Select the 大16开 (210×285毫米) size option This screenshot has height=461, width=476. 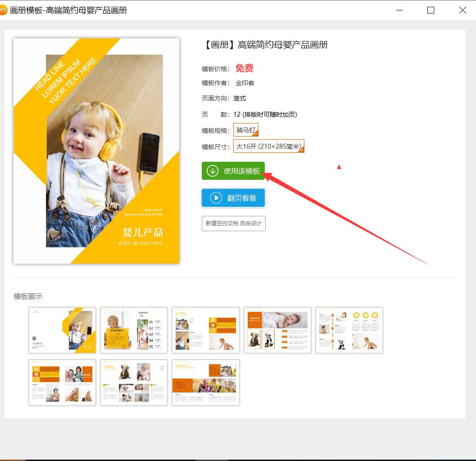point(269,146)
